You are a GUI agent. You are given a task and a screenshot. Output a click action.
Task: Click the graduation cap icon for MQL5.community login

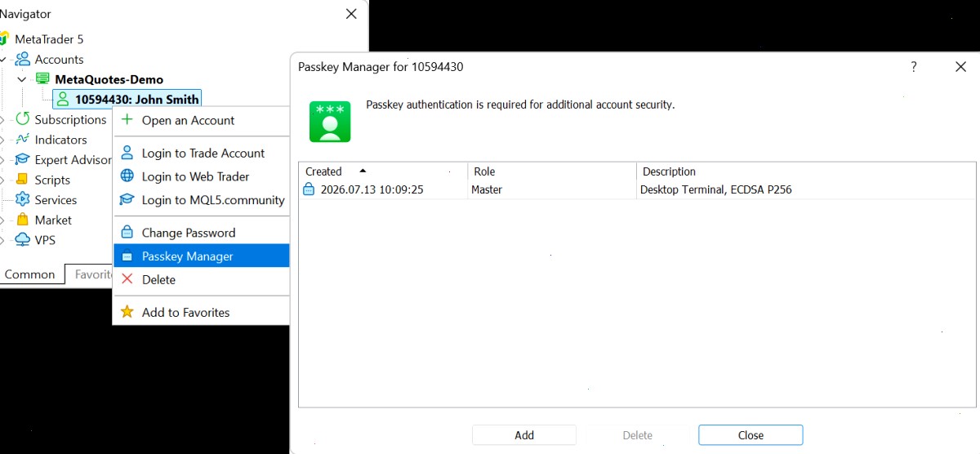click(127, 200)
